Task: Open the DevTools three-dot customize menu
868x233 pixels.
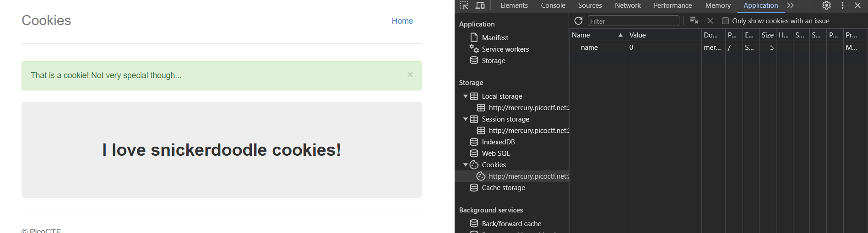Action: pyautogui.click(x=842, y=5)
